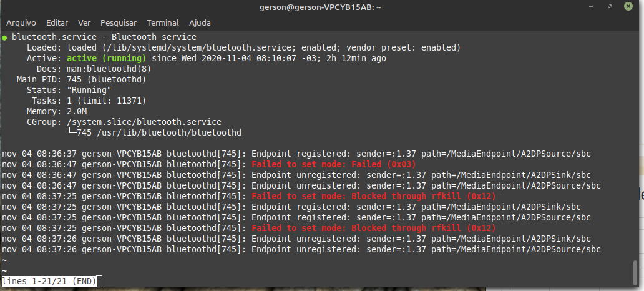Click the first 'Blocked through rfkill (0x12)' error
Image resolution: width=644 pixels, height=291 pixels.
(423, 196)
